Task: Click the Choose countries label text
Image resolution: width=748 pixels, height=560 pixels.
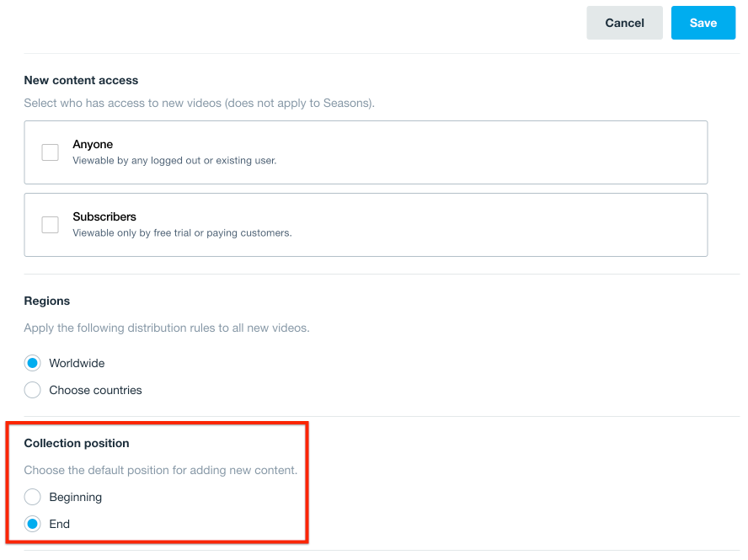Action: 95,390
